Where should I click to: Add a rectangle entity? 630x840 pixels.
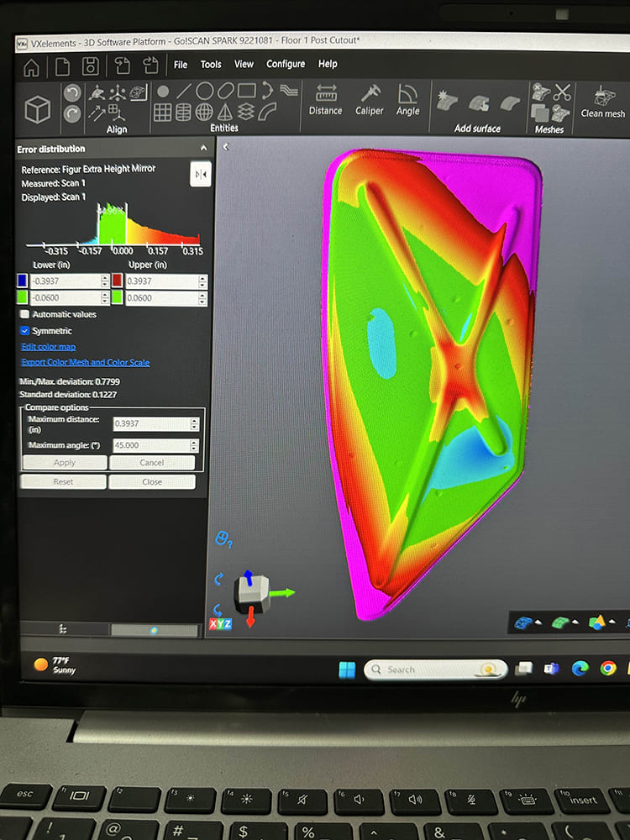[x=246, y=90]
